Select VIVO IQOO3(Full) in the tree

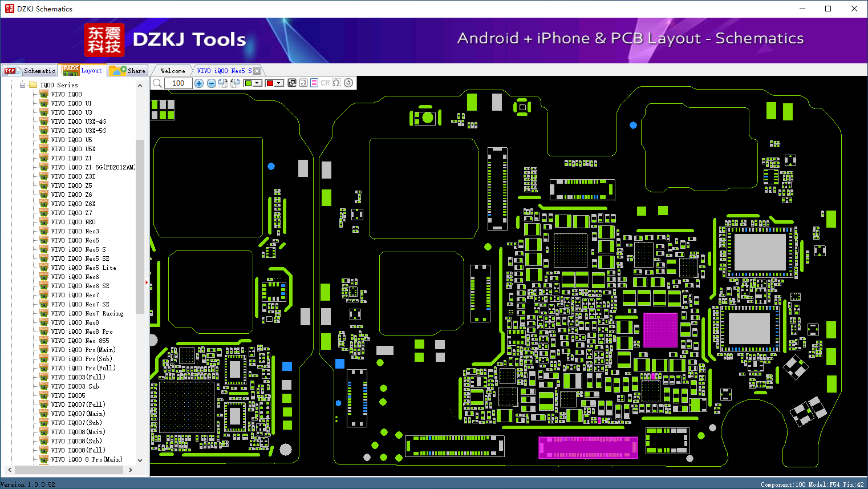[x=78, y=377]
